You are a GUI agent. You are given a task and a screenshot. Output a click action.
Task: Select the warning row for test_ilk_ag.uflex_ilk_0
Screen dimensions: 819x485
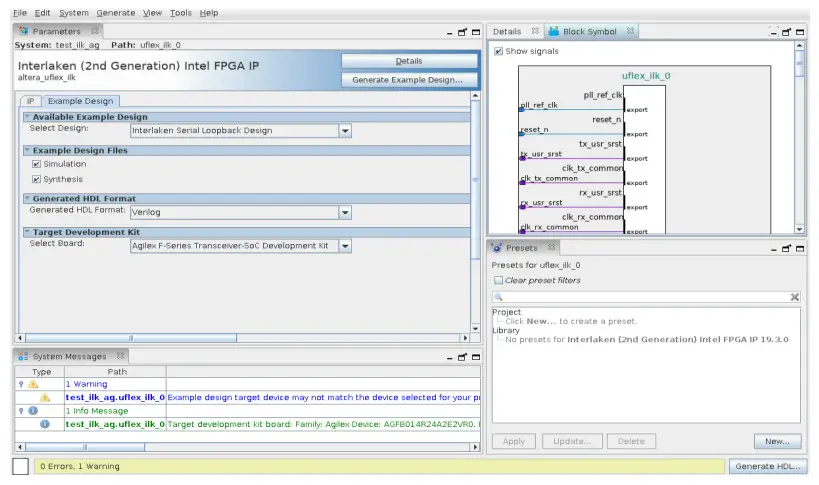(248, 398)
